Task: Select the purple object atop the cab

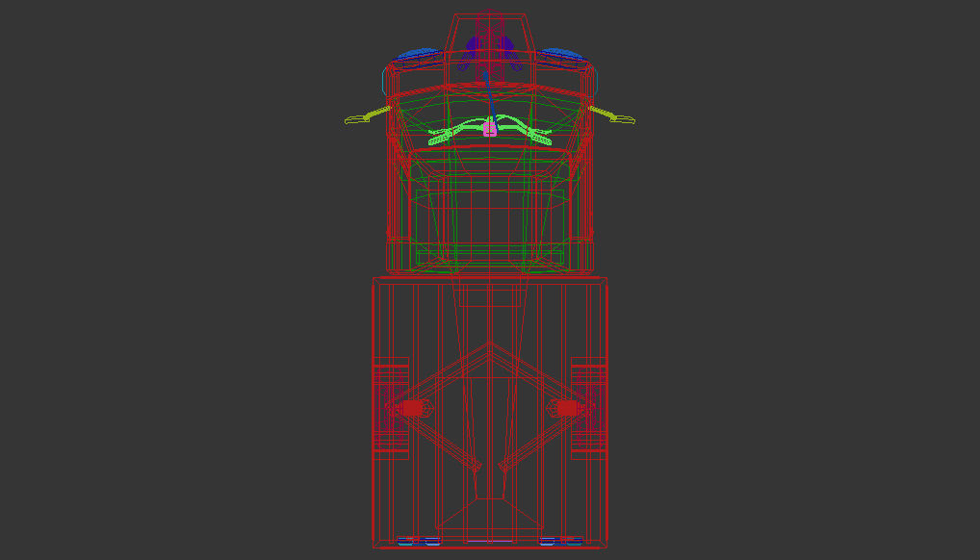Action: click(490, 53)
